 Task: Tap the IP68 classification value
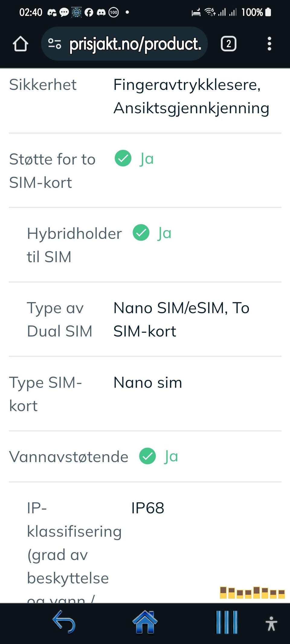(x=147, y=508)
